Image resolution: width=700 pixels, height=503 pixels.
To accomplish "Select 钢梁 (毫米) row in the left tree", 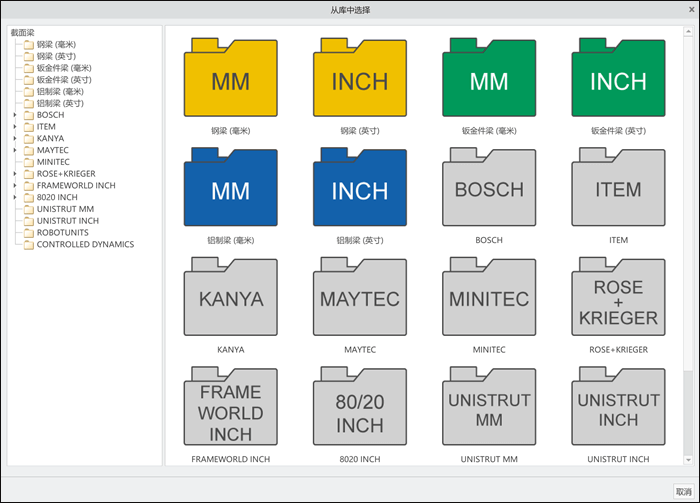I will click(50, 45).
